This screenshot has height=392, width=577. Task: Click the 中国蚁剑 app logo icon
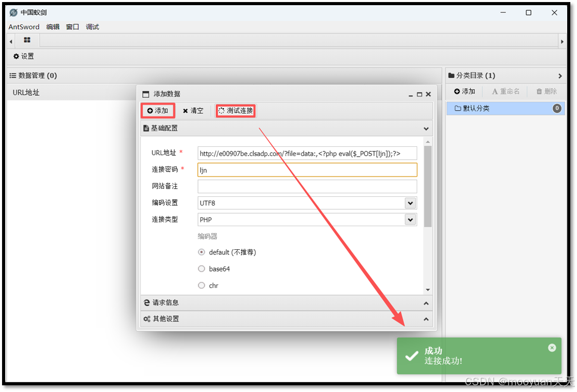pyautogui.click(x=13, y=12)
